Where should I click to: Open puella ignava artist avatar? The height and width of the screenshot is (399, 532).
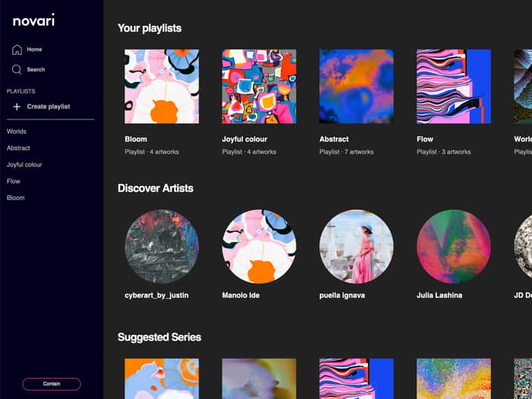point(356,246)
